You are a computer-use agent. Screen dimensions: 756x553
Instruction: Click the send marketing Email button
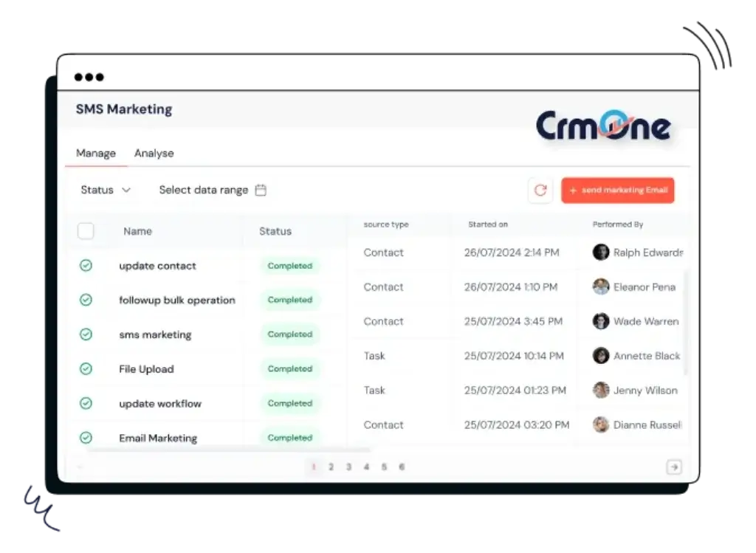pyautogui.click(x=618, y=190)
